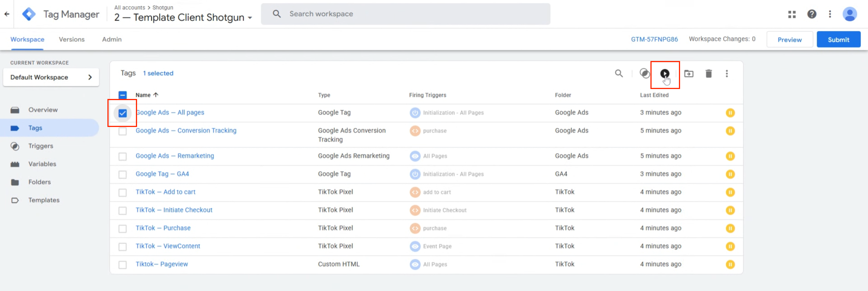Open the user account avatar

[849, 14]
